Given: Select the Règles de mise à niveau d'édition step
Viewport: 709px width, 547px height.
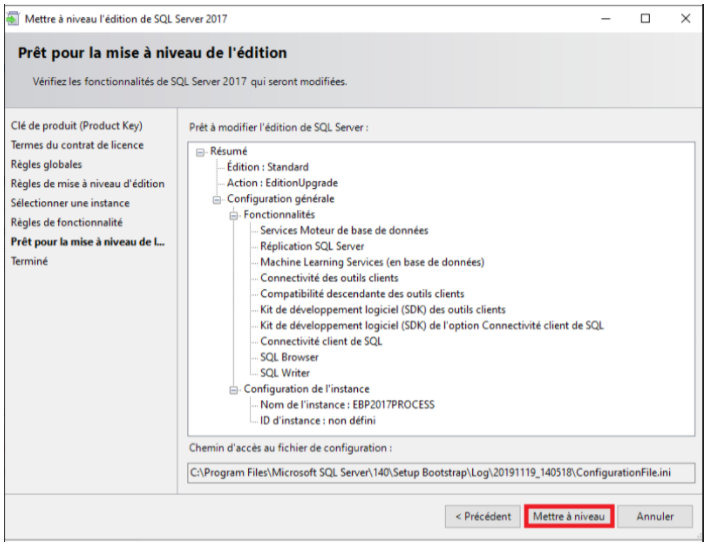Looking at the screenshot, I should click(88, 184).
